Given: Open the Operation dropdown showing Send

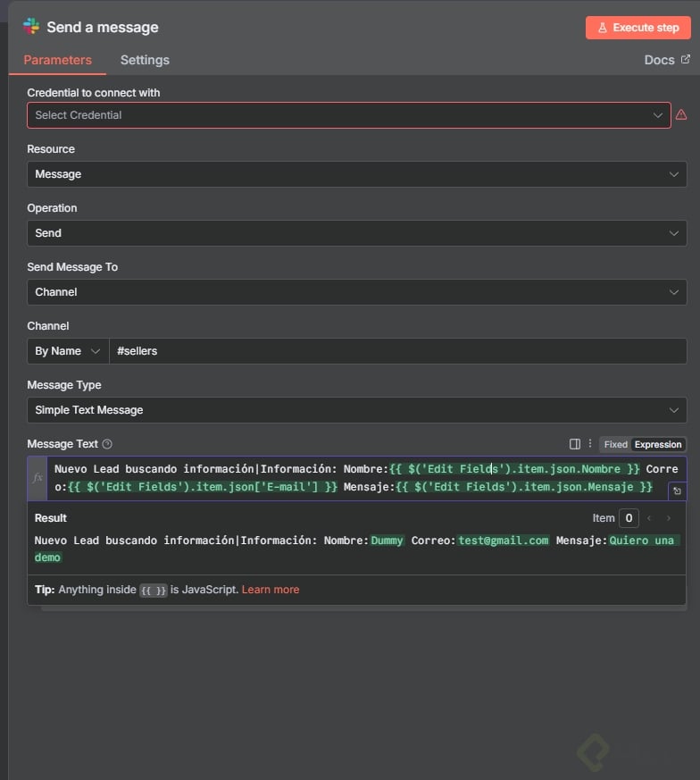Looking at the screenshot, I should point(356,233).
